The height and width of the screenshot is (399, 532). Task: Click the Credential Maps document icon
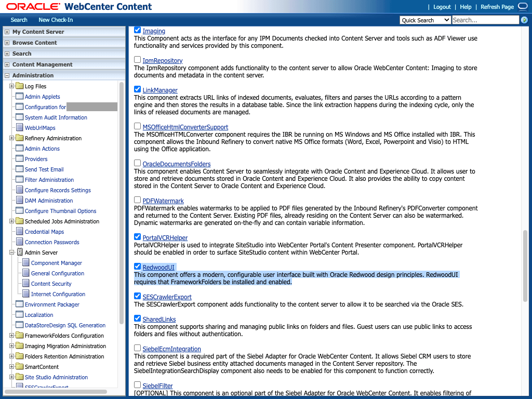(x=20, y=231)
